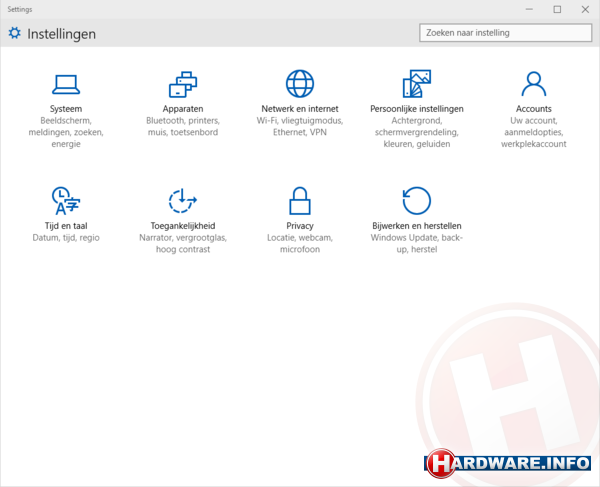The width and height of the screenshot is (600, 487).
Task: Click the Instellingen gear icon
Action: pyautogui.click(x=14, y=33)
